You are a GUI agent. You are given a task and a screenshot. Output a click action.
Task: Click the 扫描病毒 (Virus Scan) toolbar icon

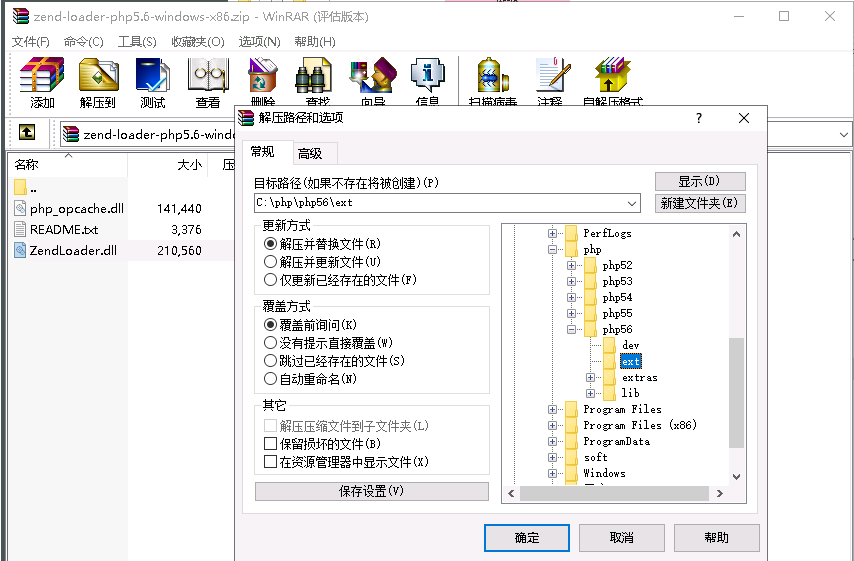click(x=492, y=79)
